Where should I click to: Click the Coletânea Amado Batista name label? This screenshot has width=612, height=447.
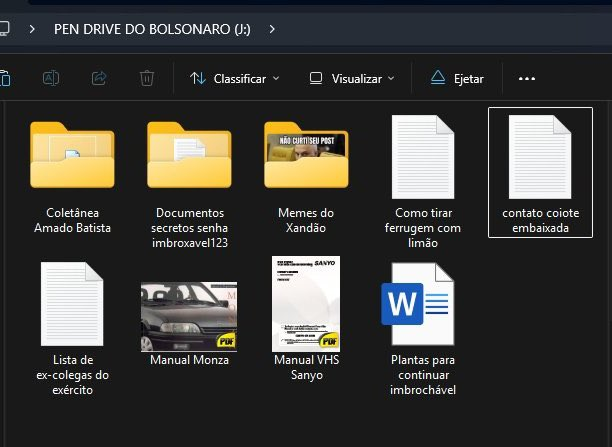(x=72, y=220)
